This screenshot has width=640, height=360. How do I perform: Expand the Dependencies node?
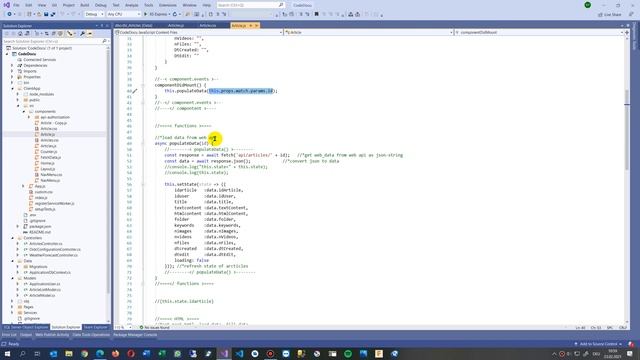tap(12, 65)
